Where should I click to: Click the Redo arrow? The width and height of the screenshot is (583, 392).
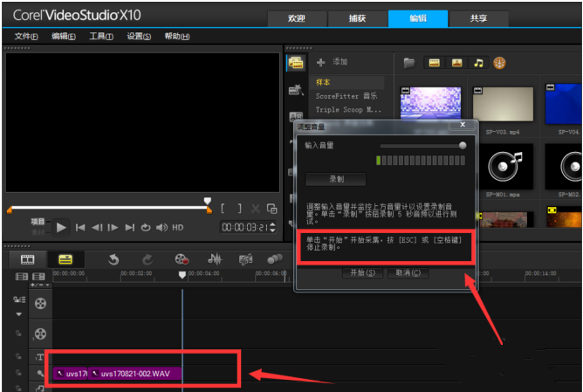tap(147, 259)
